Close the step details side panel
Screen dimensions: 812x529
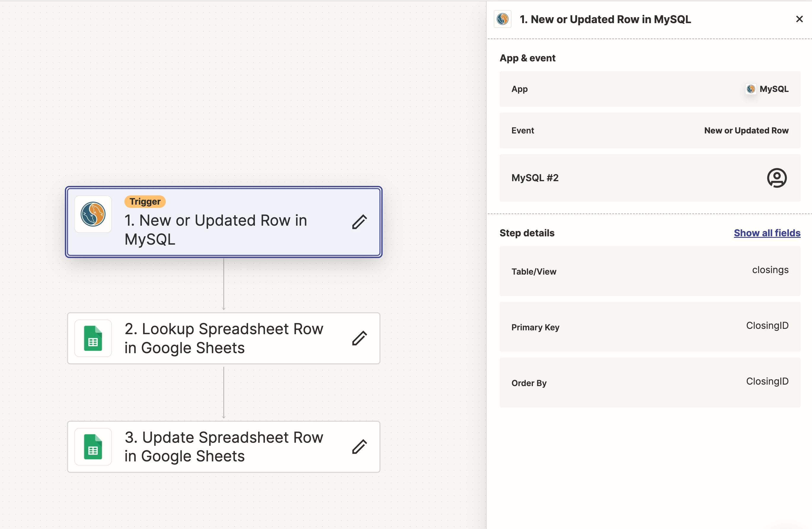coord(799,19)
